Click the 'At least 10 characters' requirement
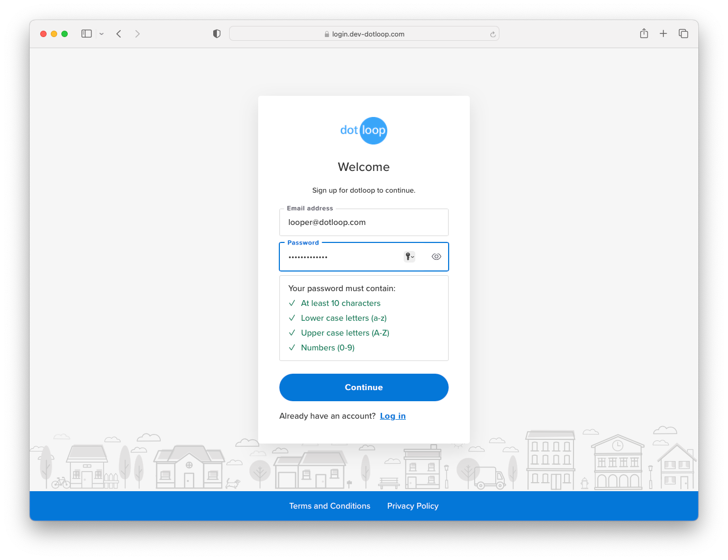 (x=341, y=303)
